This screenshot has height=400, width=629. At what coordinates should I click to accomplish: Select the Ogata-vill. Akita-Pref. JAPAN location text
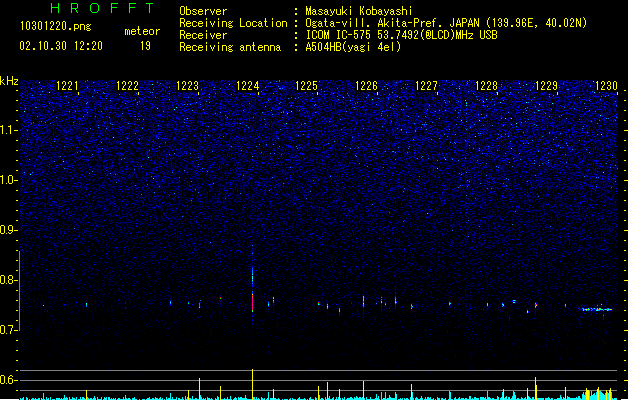point(392,23)
